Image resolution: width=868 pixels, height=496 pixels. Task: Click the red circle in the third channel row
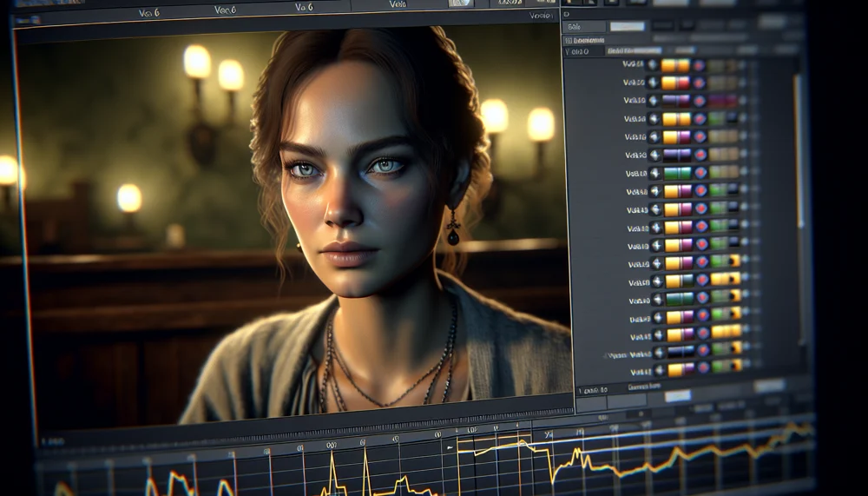[x=699, y=101]
